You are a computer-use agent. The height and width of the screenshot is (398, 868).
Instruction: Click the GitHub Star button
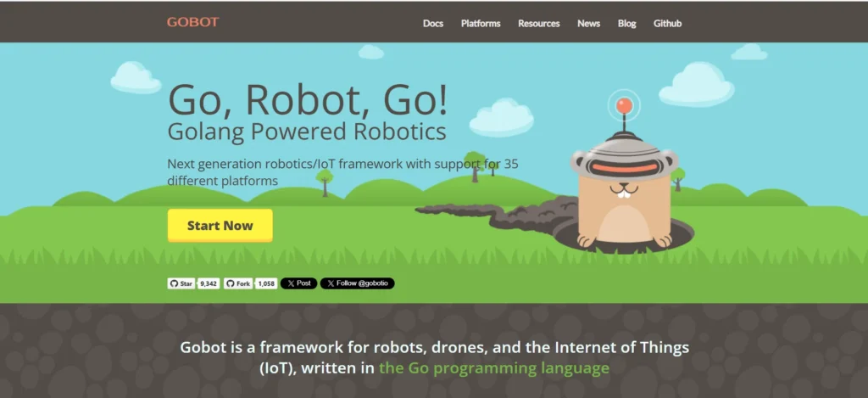(x=181, y=283)
